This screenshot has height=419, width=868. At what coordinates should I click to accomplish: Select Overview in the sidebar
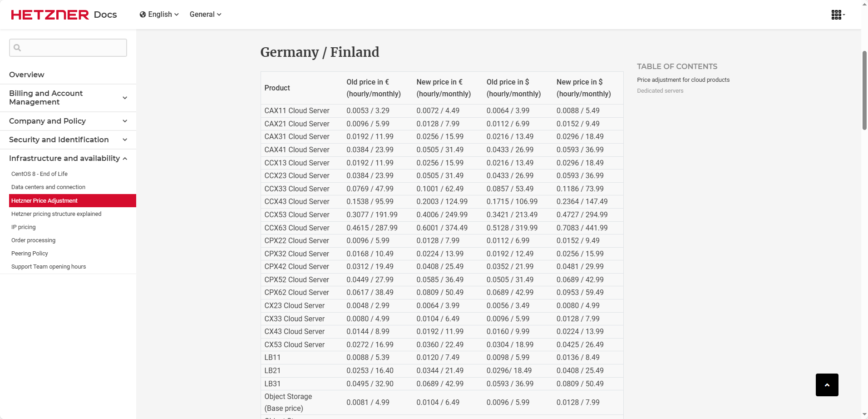[x=26, y=75]
